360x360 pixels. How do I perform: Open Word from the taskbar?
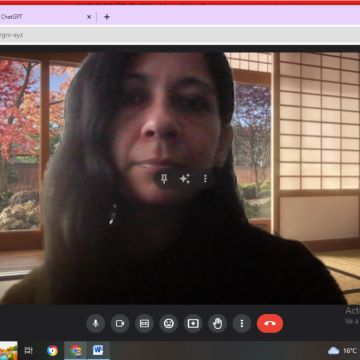(98, 350)
